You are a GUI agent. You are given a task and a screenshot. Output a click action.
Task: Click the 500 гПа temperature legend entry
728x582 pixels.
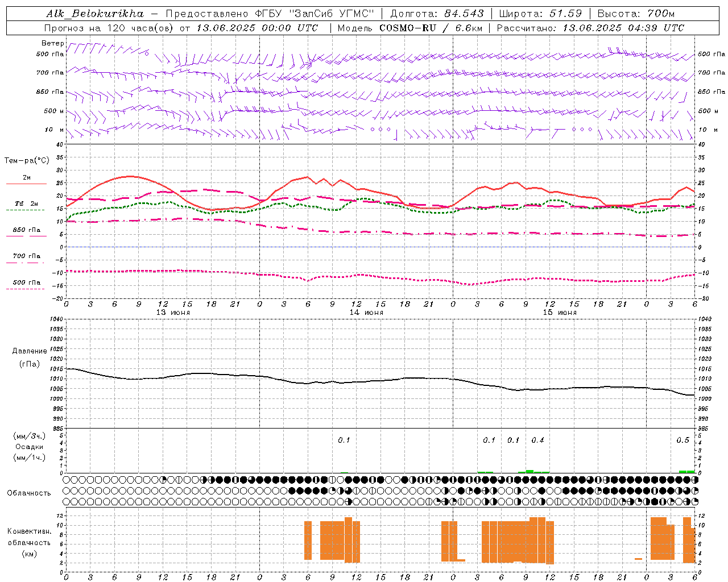[27, 282]
